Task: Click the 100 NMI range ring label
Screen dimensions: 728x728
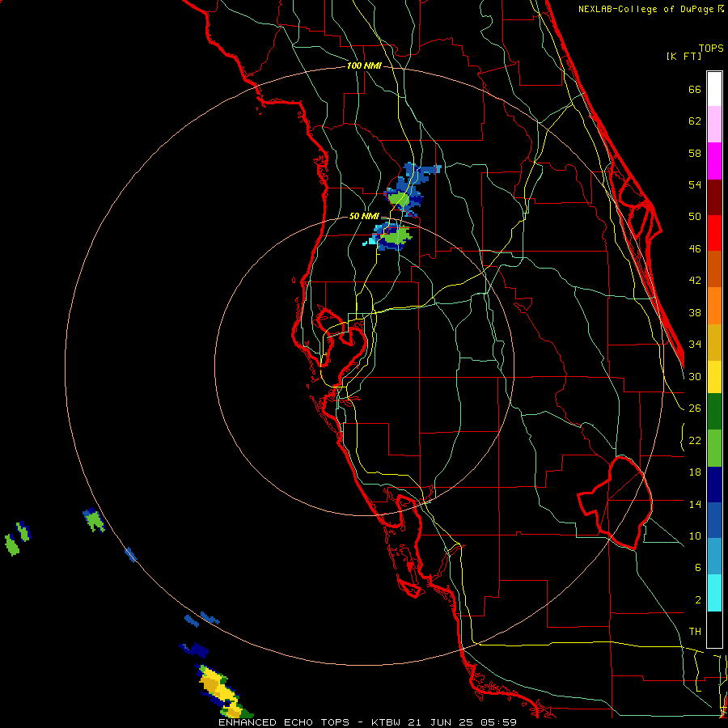Action: click(x=364, y=66)
